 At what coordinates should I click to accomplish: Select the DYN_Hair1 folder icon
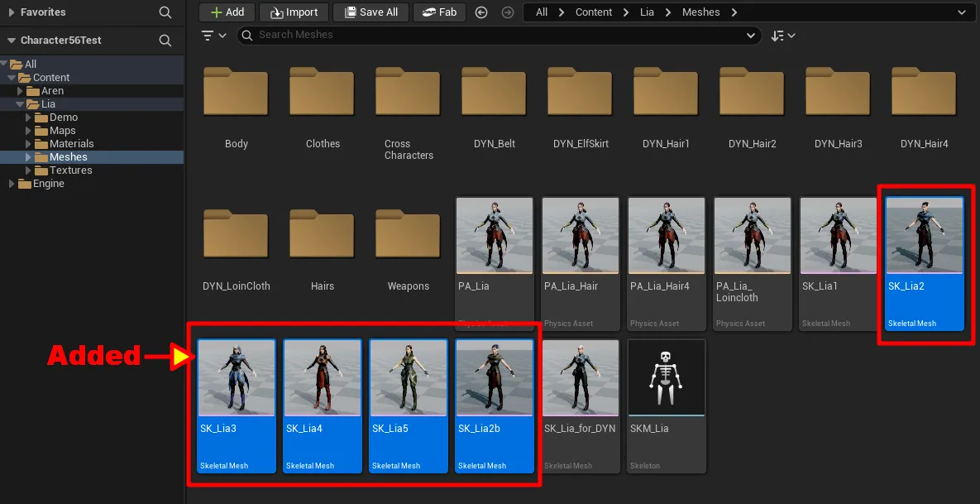click(x=667, y=91)
